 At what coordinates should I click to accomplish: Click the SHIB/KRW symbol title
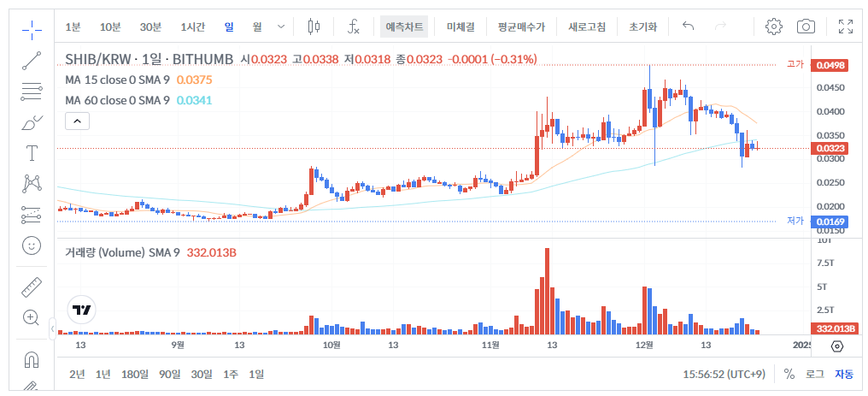click(x=150, y=59)
